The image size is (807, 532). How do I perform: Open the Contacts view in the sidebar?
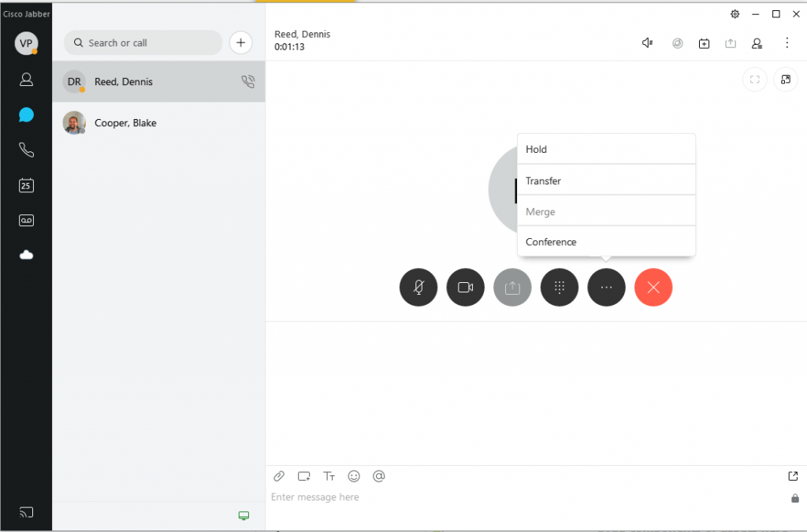27,79
